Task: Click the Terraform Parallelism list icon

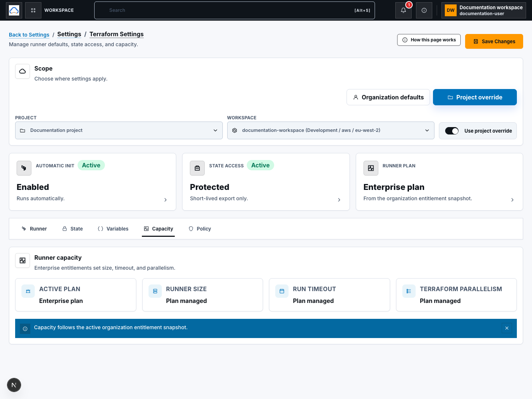Action: [409, 291]
